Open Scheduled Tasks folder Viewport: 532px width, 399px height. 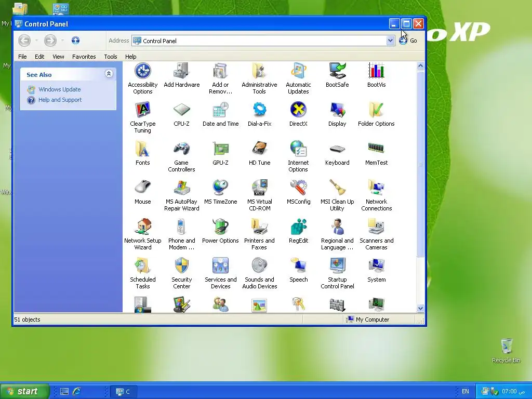tap(142, 273)
